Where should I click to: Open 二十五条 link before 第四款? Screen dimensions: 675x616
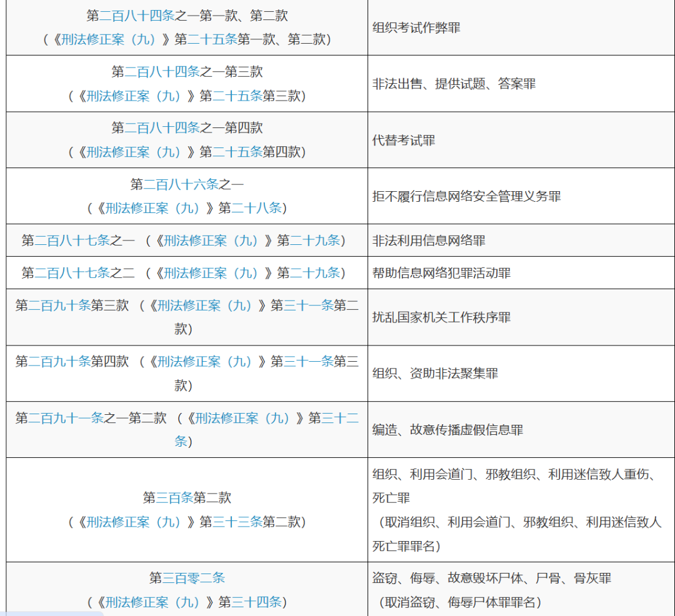coord(237,152)
